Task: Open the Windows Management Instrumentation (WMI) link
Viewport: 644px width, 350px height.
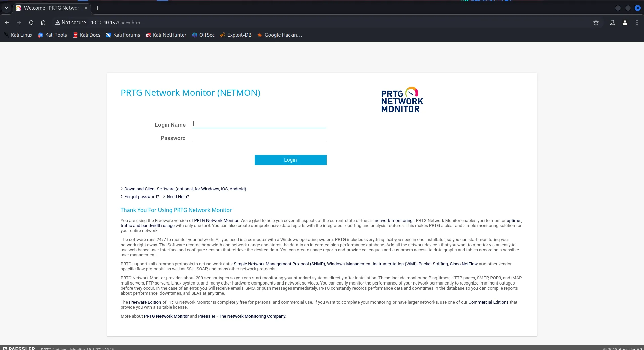Action: (x=372, y=264)
